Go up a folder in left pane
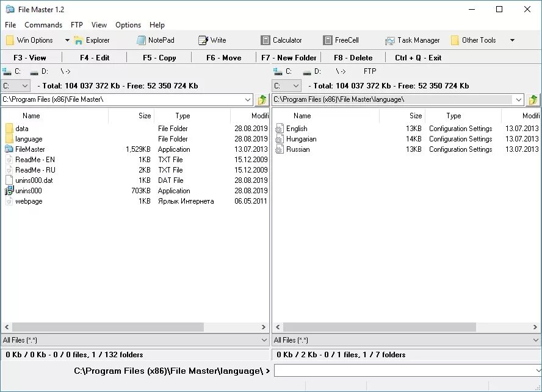This screenshot has width=542, height=392. click(x=262, y=100)
